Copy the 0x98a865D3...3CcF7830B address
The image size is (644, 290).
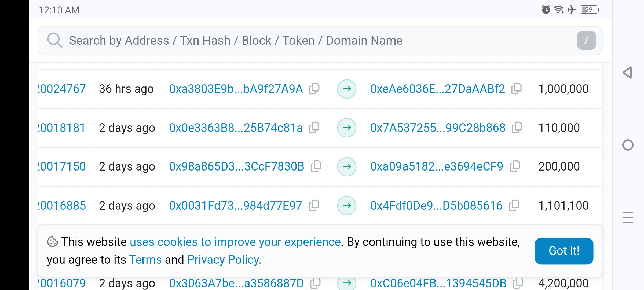[x=316, y=166]
